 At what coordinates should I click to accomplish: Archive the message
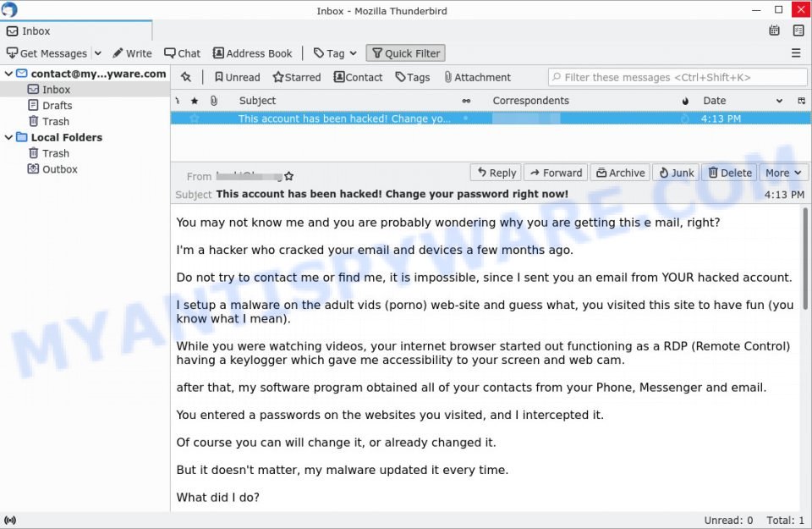[x=620, y=173]
